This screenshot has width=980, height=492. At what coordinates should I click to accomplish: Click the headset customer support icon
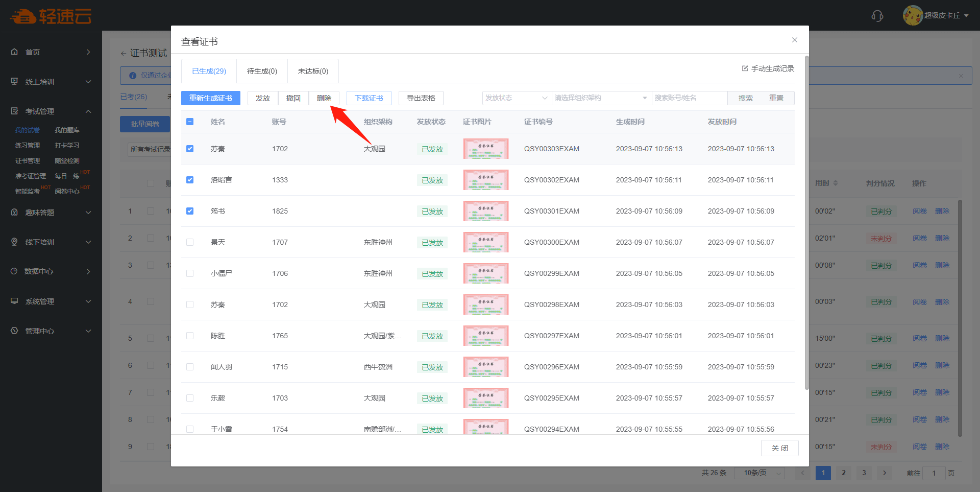[x=877, y=16]
